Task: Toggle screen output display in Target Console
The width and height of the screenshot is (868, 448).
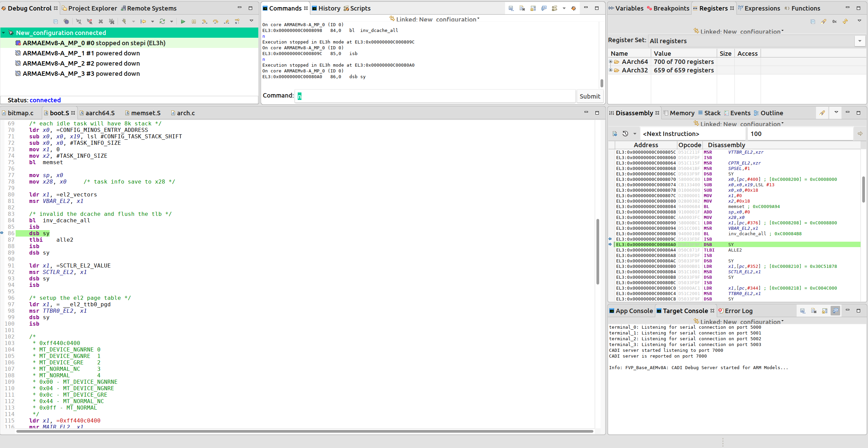Action: coord(835,311)
